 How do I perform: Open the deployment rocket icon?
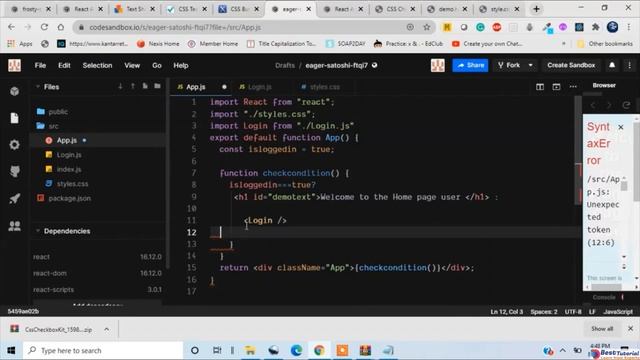(15, 198)
